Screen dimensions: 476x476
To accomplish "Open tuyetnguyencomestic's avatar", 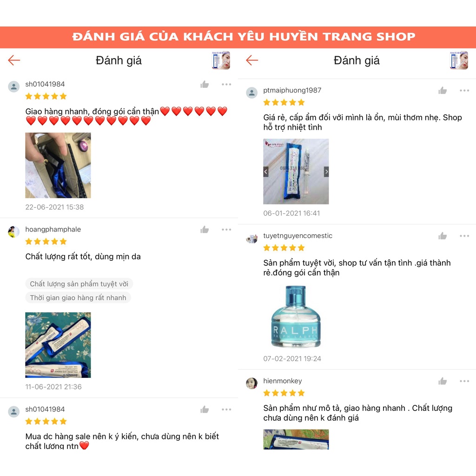I will point(251,238).
